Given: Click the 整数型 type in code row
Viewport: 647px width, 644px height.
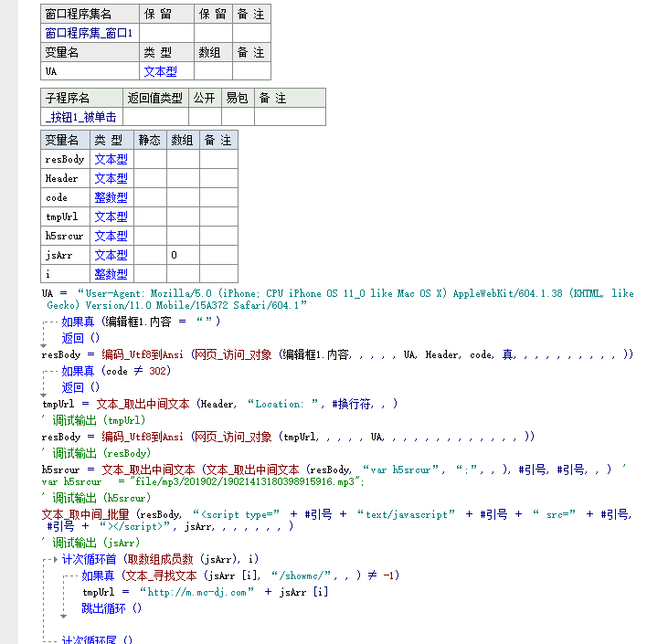Looking at the screenshot, I should pyautogui.click(x=111, y=197).
